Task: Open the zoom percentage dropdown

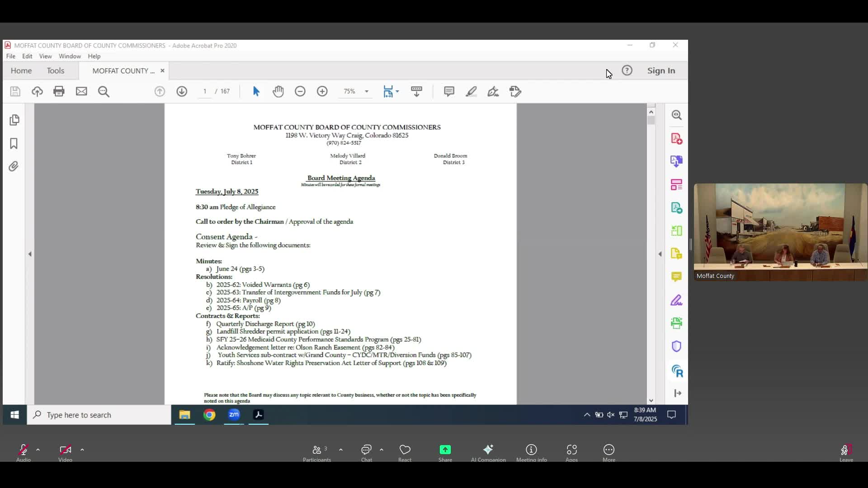Action: [x=367, y=91]
